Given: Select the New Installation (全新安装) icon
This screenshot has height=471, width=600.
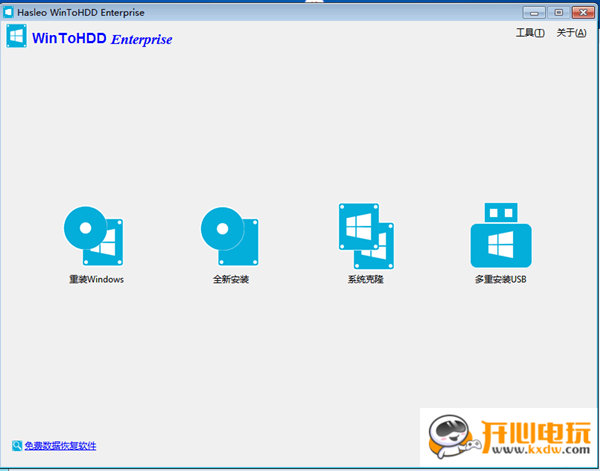Looking at the screenshot, I should (230, 236).
